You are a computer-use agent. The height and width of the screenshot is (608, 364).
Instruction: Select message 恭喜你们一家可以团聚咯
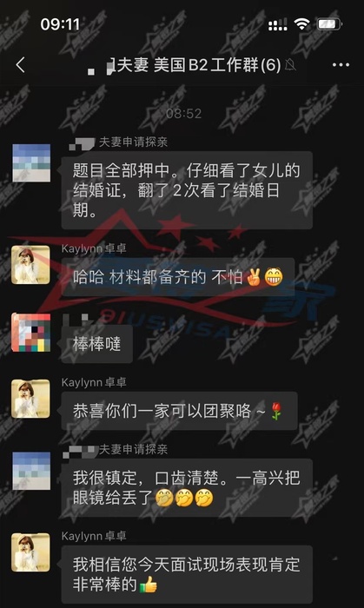pyautogui.click(x=180, y=411)
